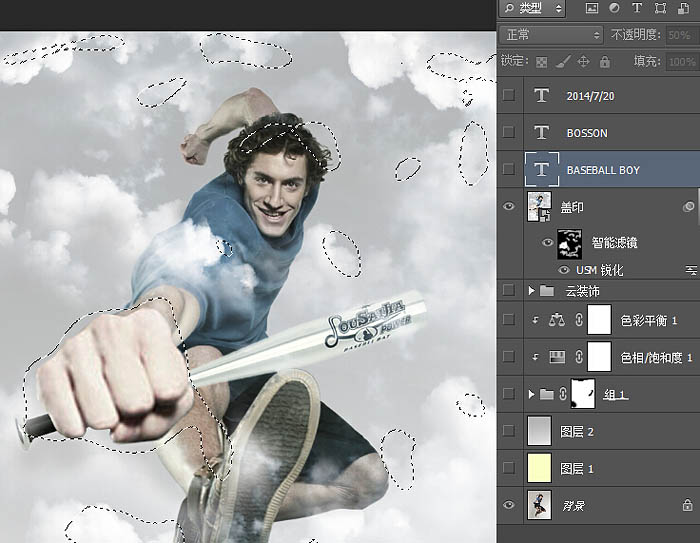Hide the 盖印 layer

(x=508, y=206)
